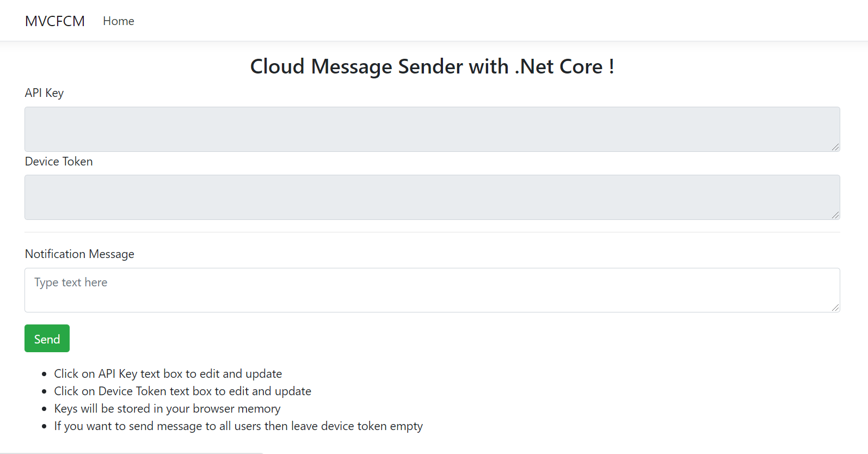The height and width of the screenshot is (454, 868).
Task: Click the API Key label
Action: (44, 93)
